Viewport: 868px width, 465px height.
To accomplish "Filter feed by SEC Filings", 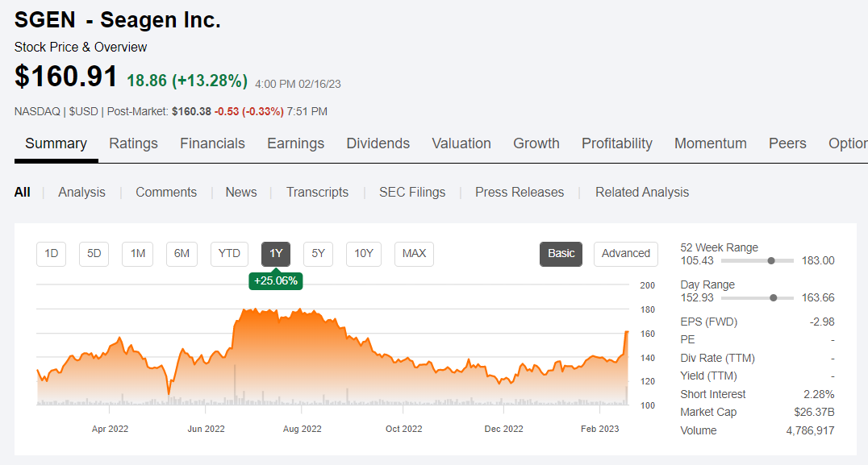I will (411, 192).
